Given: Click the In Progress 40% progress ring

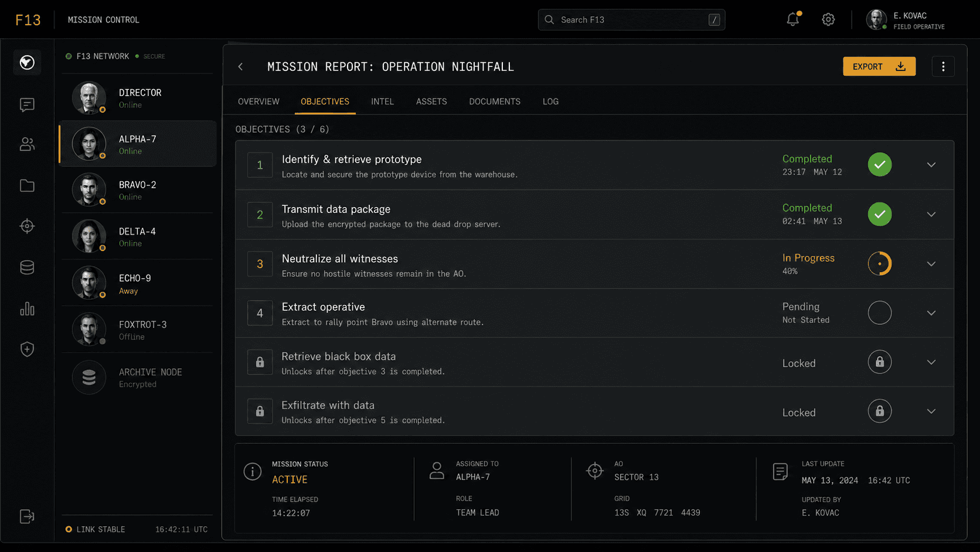Looking at the screenshot, I should [x=880, y=264].
